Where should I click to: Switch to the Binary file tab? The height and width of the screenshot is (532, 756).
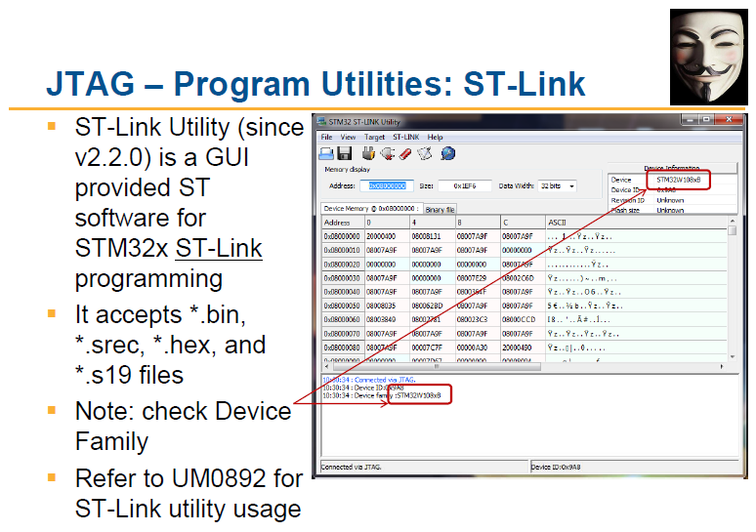click(x=440, y=210)
